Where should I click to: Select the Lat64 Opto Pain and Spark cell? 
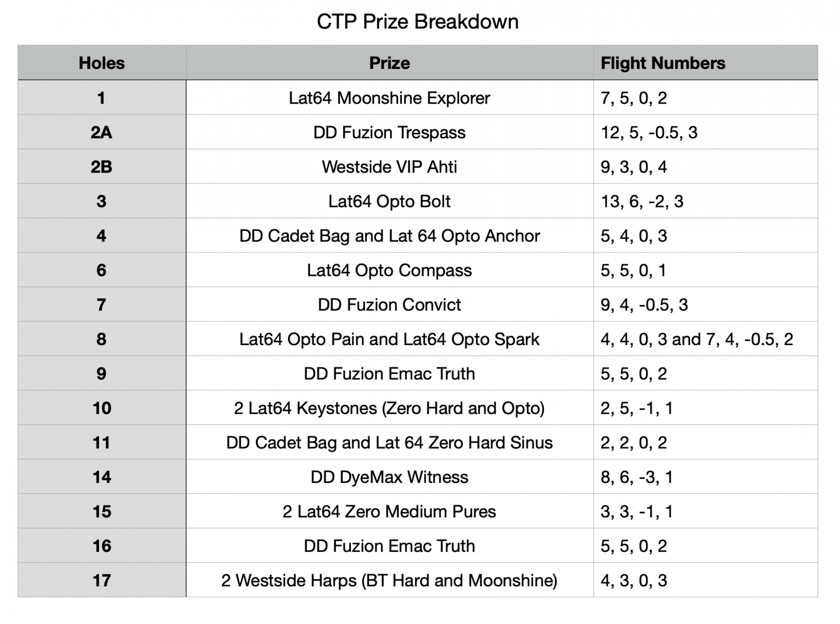[389, 339]
